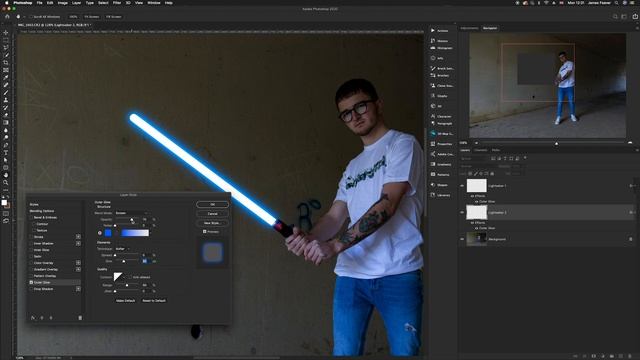The image size is (640, 360).
Task: Select the Gradient tool
Action: tap(6, 122)
